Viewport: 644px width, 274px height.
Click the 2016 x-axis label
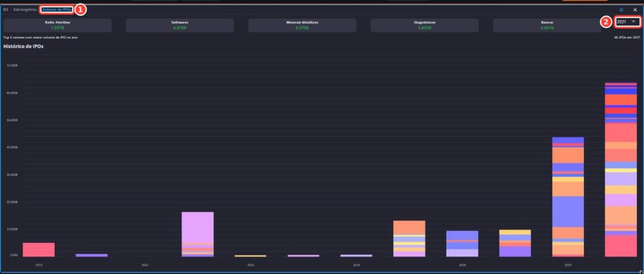pos(356,265)
